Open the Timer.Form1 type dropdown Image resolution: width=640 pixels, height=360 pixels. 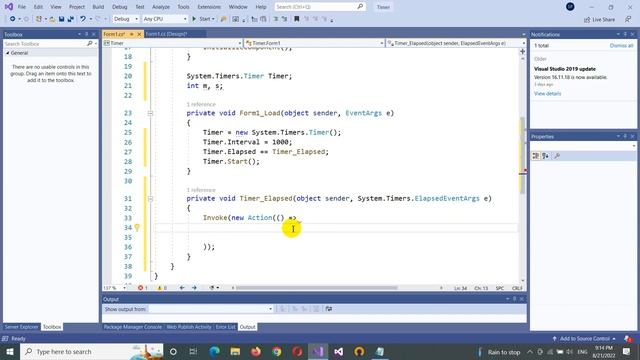tap(314, 43)
